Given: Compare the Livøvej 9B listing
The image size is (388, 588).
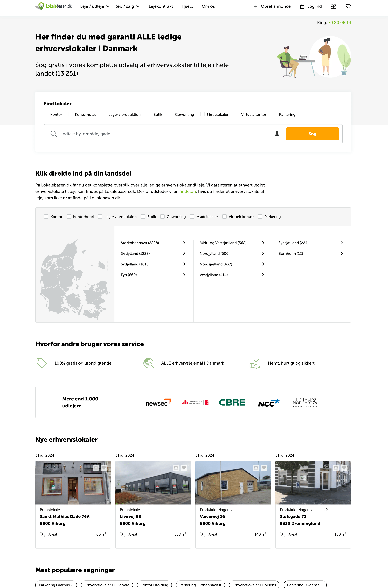Looking at the screenshot, I should click(x=176, y=468).
